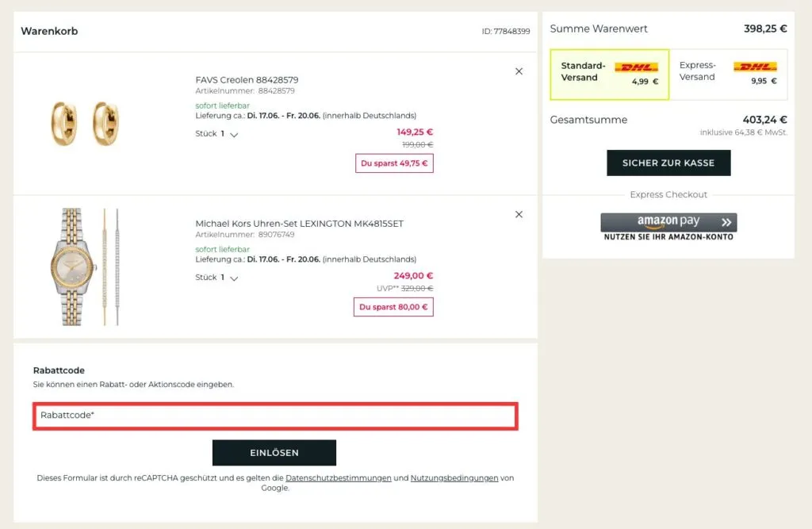Viewport: 812px width, 529px height.
Task: Click the Sicher zur Kasse button
Action: (668, 163)
